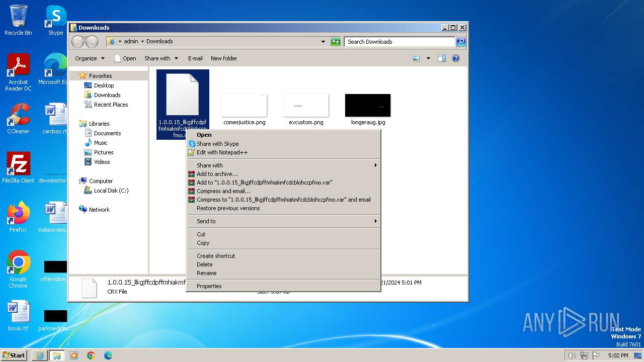Open cardsaz.rtf document on the desktop
Screen dimensions: 644x362
(54, 119)
